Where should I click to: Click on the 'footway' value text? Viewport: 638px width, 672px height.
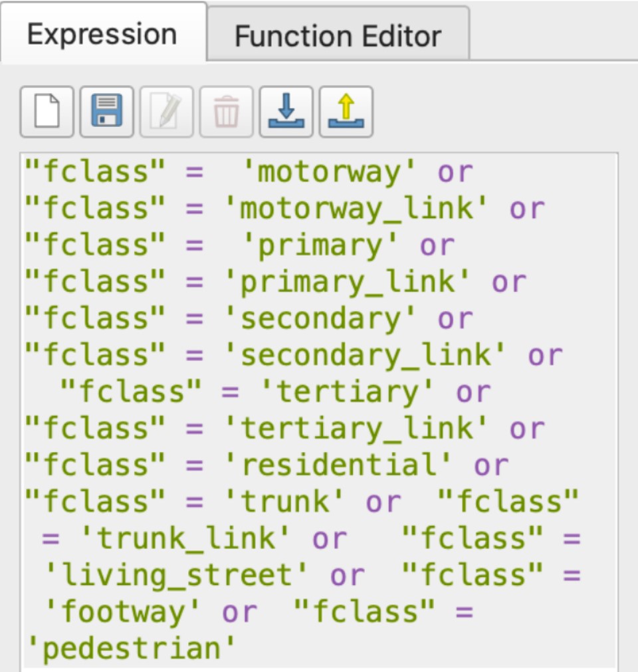pos(123,612)
